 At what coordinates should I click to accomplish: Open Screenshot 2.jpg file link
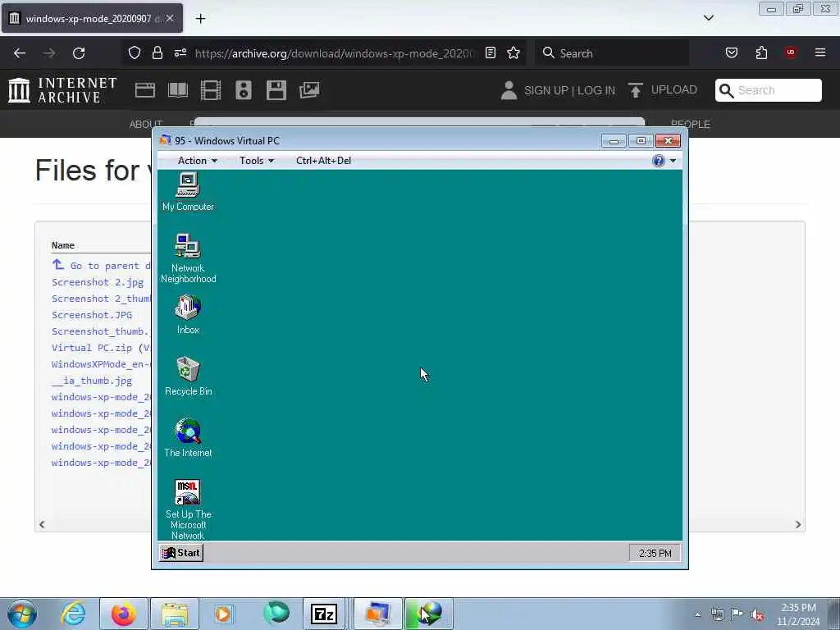point(98,282)
